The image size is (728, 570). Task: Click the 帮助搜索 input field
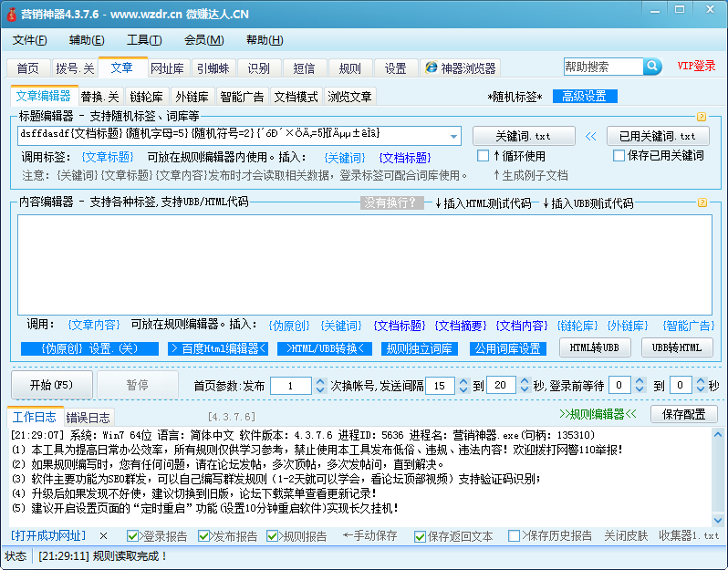coord(604,67)
